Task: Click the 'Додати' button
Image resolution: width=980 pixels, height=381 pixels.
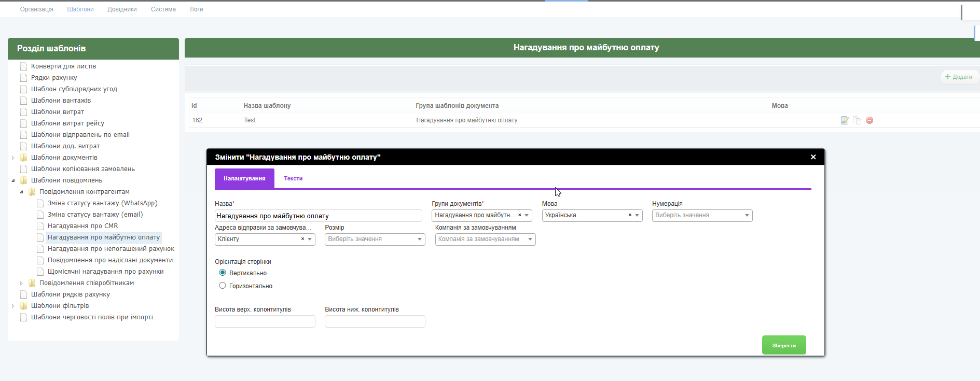Action: coord(959,77)
